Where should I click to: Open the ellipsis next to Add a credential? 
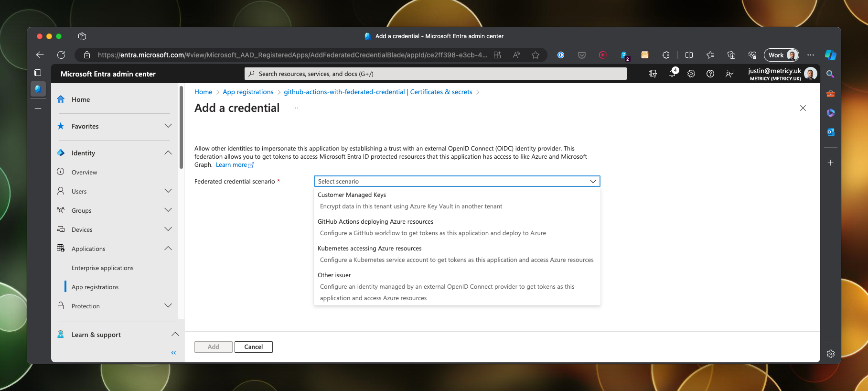295,108
